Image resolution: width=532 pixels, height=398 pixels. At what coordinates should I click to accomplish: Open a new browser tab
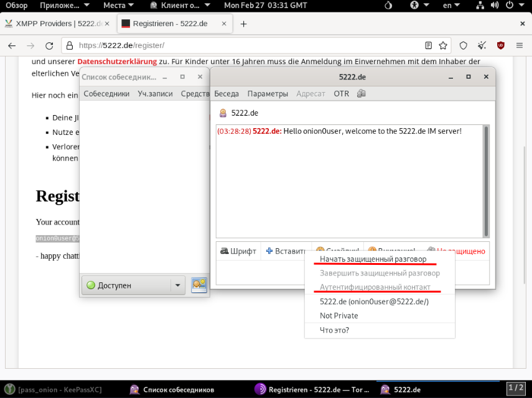pyautogui.click(x=243, y=24)
